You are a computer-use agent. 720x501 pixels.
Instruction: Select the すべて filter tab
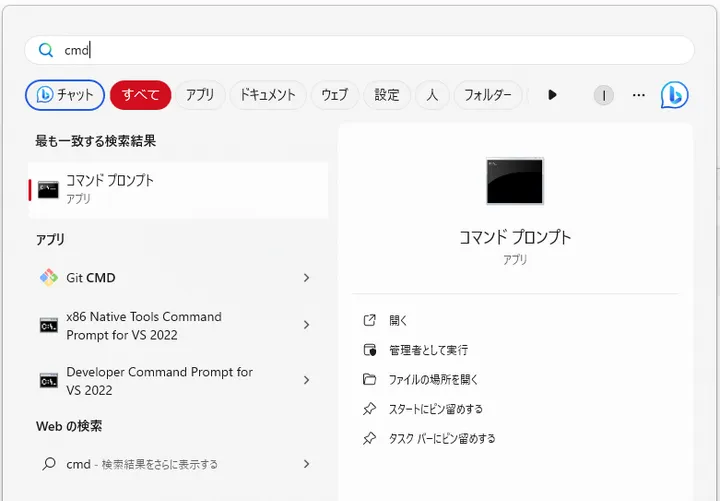coord(141,95)
